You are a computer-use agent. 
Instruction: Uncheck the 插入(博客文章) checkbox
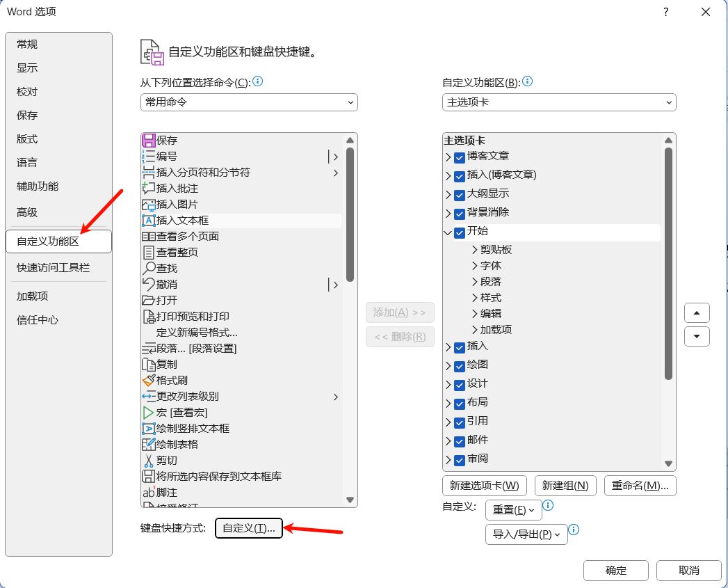460,177
